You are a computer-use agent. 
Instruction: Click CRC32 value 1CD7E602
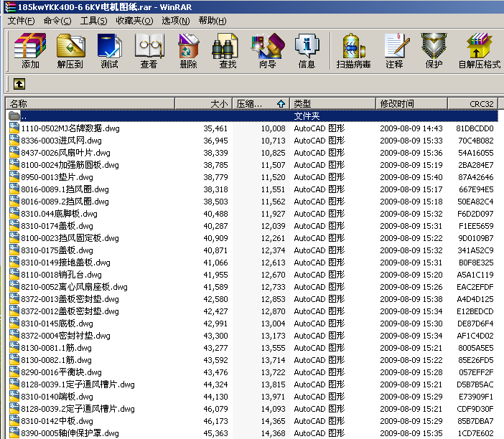(x=475, y=433)
